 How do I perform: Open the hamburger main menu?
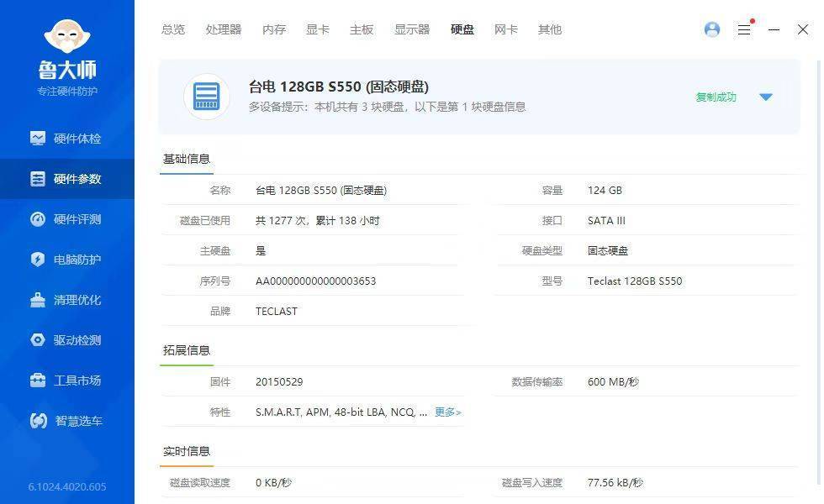[x=744, y=29]
